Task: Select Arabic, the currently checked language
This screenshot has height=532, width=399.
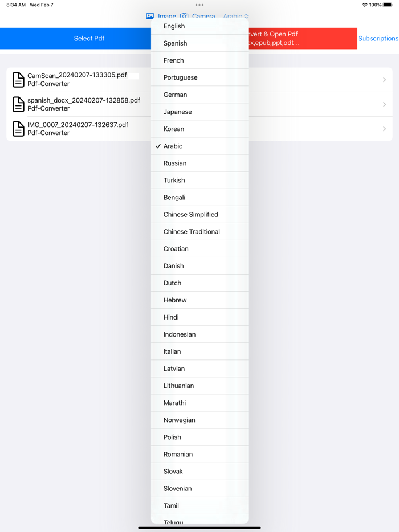Action: click(x=199, y=146)
